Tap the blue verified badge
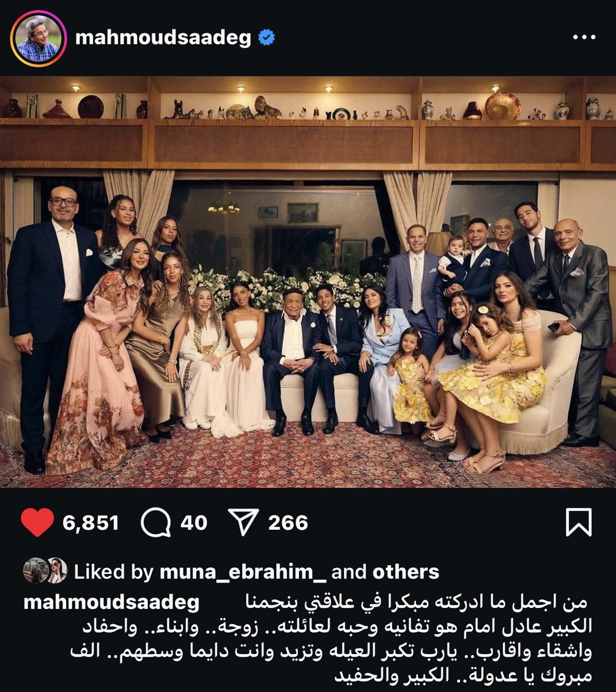Viewport: 616px width, 692px height. pyautogui.click(x=266, y=38)
